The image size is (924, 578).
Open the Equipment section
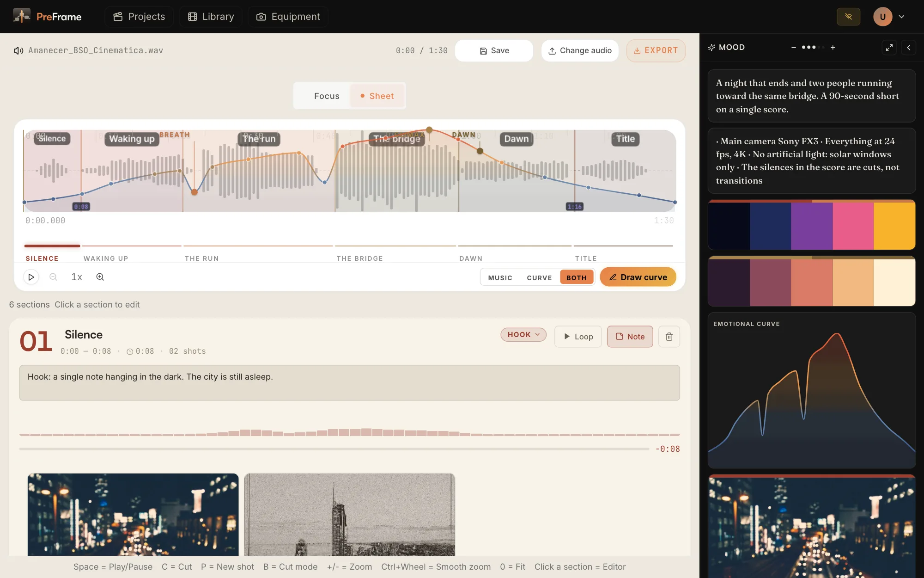[x=288, y=17]
